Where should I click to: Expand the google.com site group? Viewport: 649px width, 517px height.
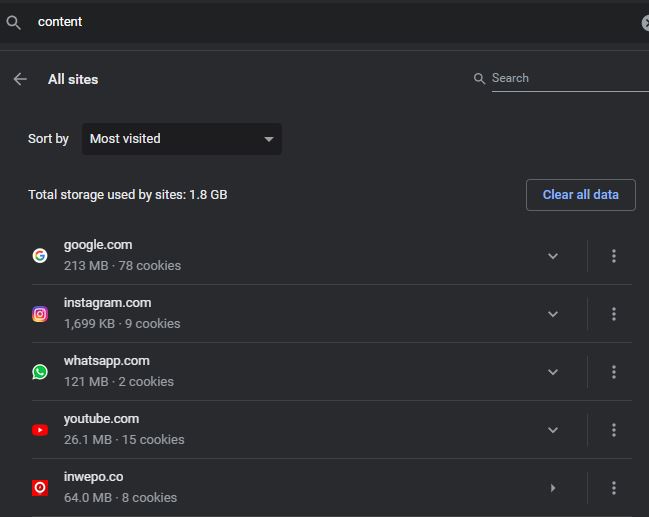(553, 256)
